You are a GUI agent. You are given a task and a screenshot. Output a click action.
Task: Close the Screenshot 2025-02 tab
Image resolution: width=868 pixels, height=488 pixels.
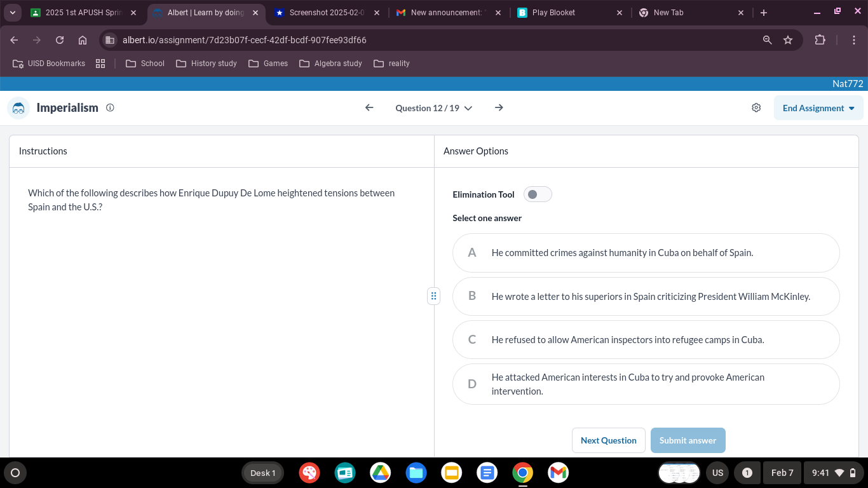[x=376, y=13]
